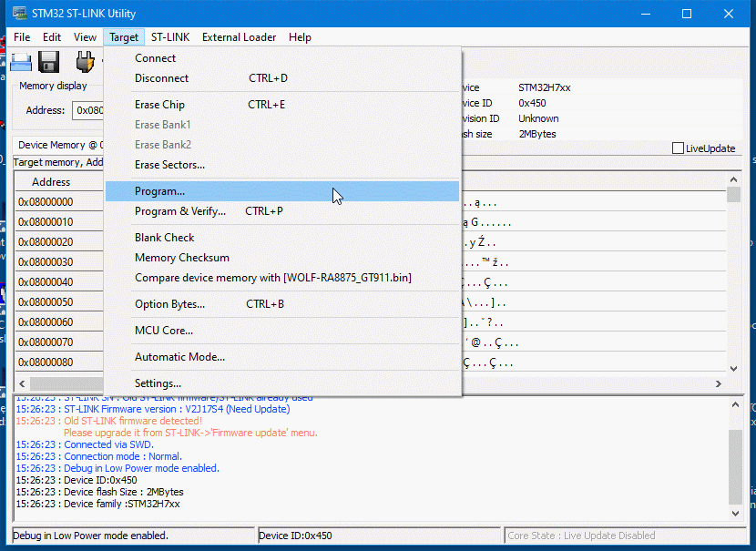Select Compare device memory with WOLF-RA8875_GT911.bin
This screenshot has height=551, width=756.
[x=272, y=278]
